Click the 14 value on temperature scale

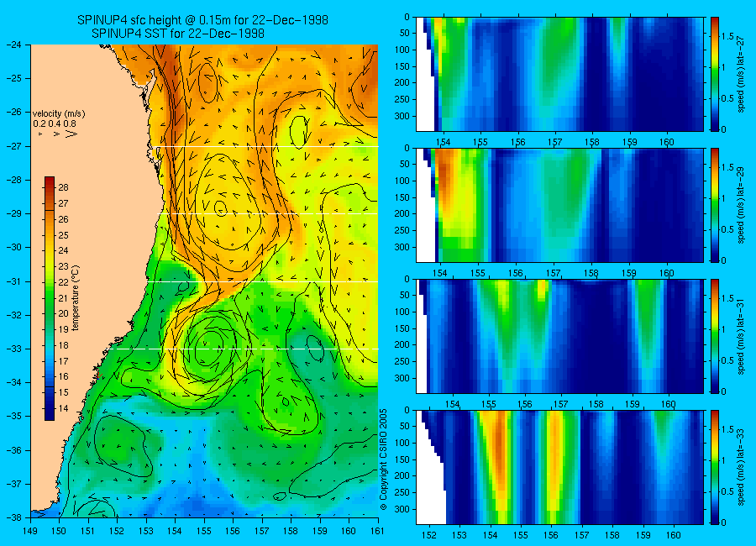(64, 408)
